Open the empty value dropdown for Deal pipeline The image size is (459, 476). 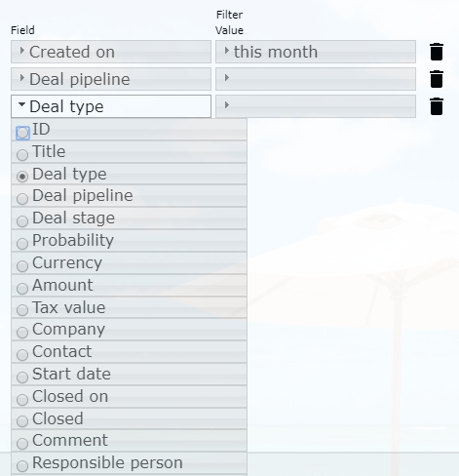[316, 79]
